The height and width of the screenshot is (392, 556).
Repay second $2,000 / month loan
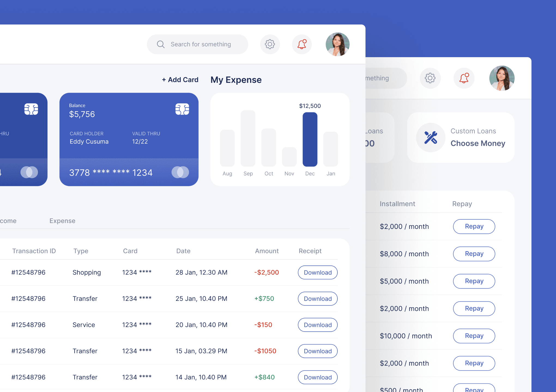pos(474,308)
